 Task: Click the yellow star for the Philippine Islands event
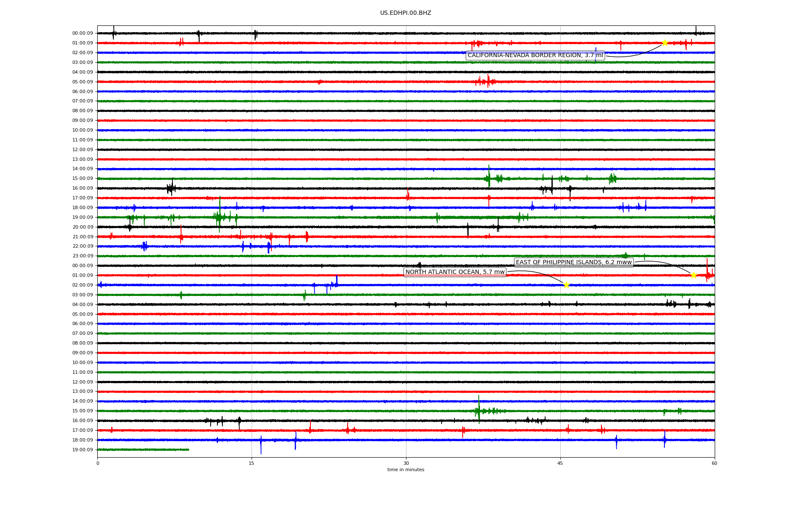[694, 275]
